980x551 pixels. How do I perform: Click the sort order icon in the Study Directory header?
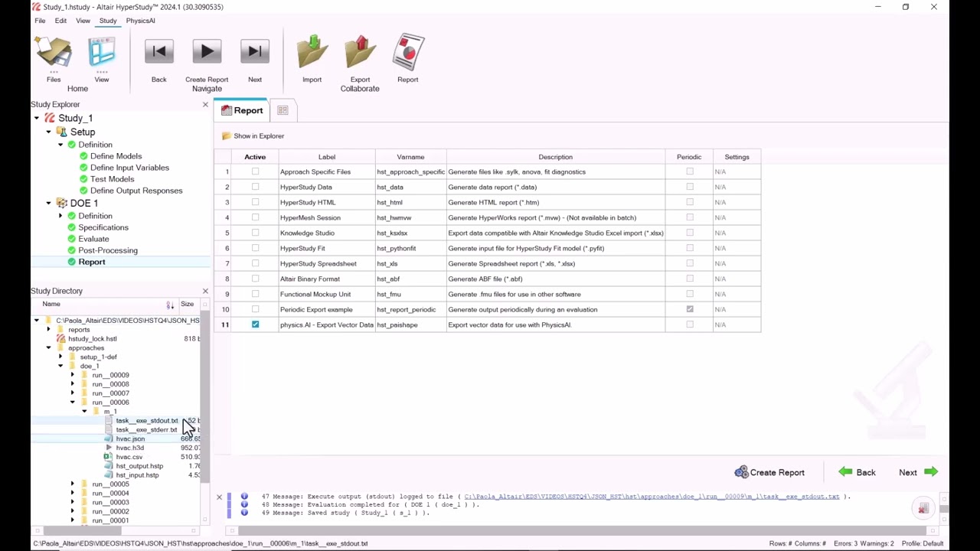coord(170,305)
